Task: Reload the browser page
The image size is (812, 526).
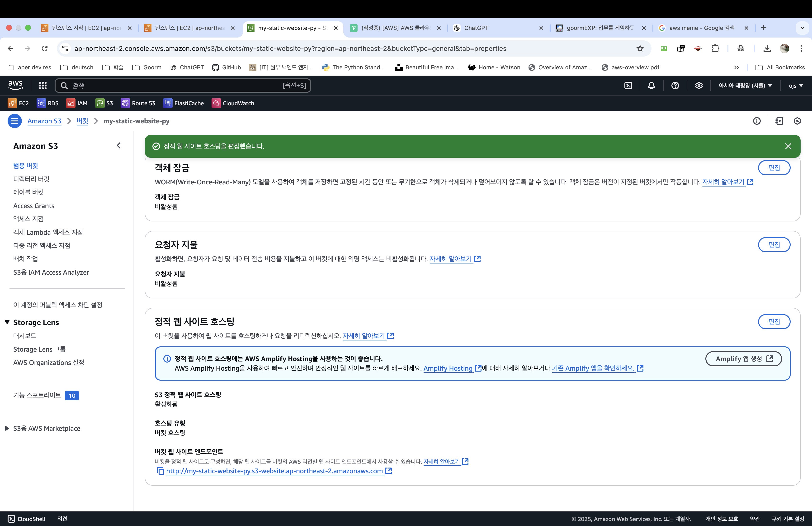Action: [45, 48]
